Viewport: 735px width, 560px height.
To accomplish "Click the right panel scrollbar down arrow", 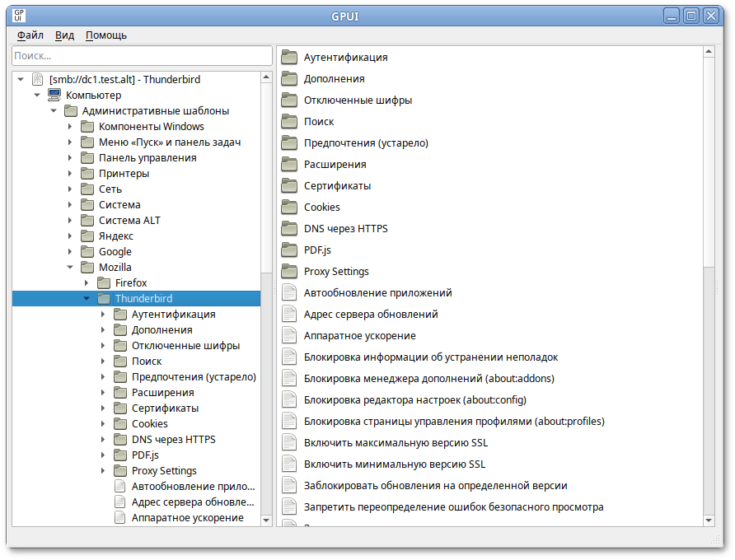I will point(708,519).
